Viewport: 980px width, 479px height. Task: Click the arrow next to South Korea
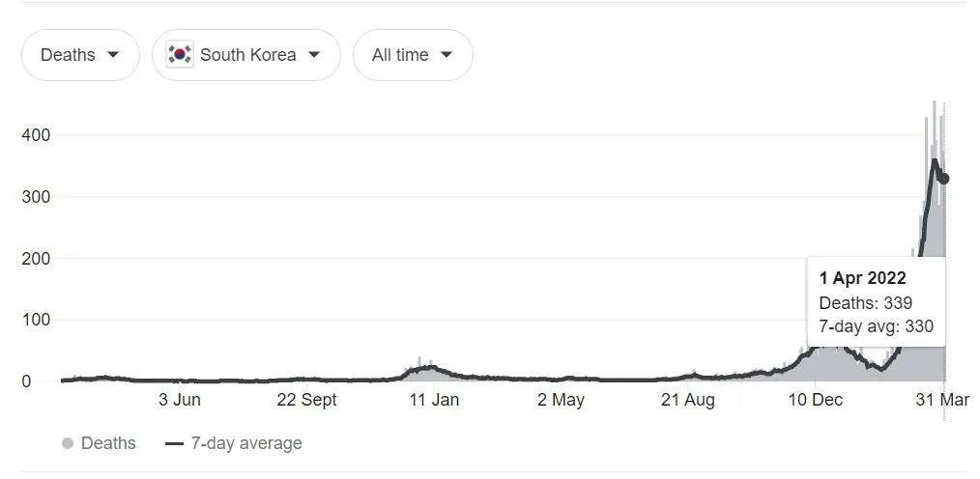point(313,55)
